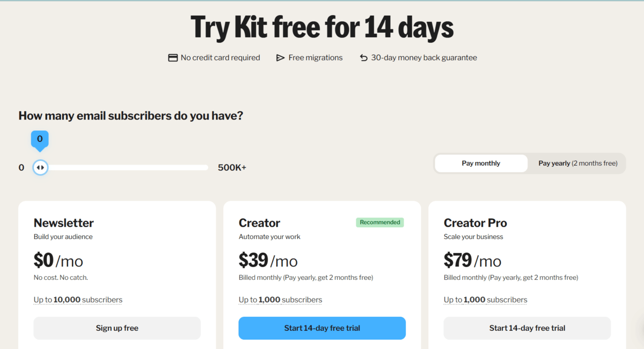Click 'Up to 1,000 subscribers' under Creator Pro

coord(485,300)
